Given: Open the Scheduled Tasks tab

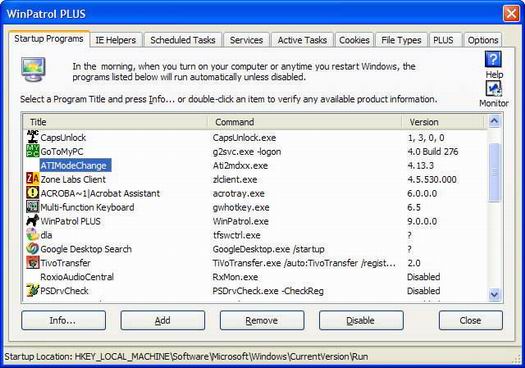Looking at the screenshot, I should pos(182,40).
